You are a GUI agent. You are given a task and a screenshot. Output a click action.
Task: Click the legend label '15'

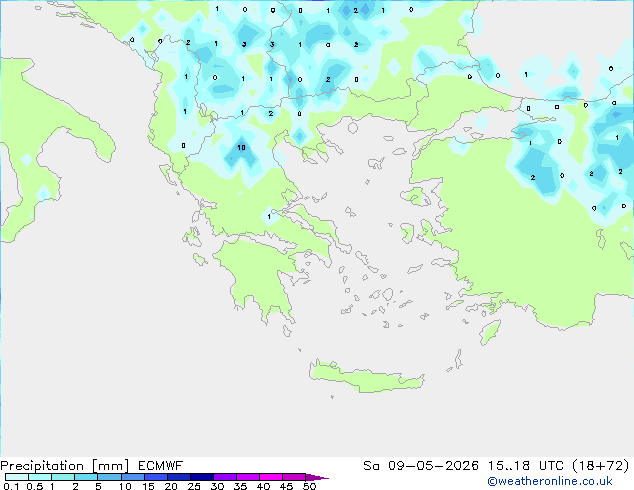(x=148, y=486)
